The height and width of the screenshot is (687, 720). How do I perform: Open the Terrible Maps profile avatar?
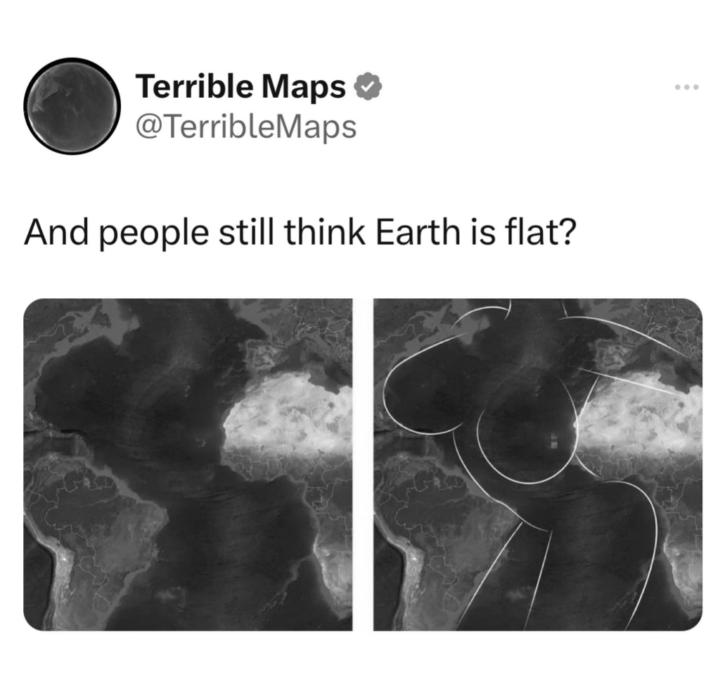(72, 106)
